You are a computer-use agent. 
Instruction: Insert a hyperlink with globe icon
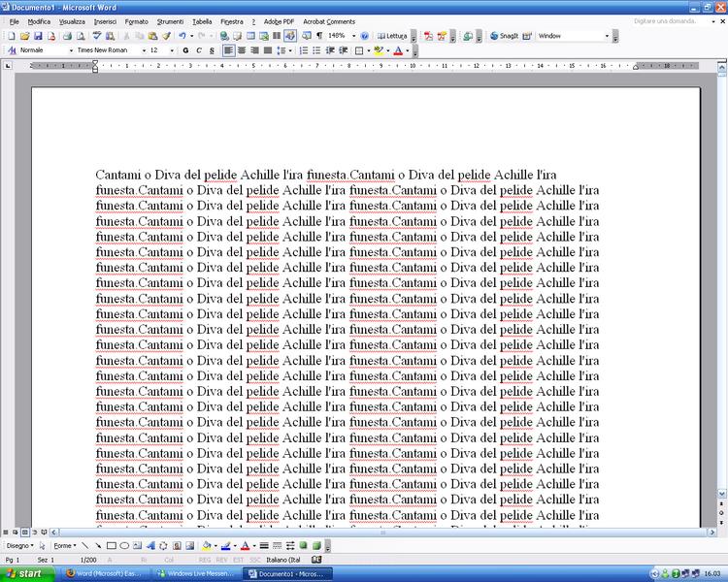[225, 36]
